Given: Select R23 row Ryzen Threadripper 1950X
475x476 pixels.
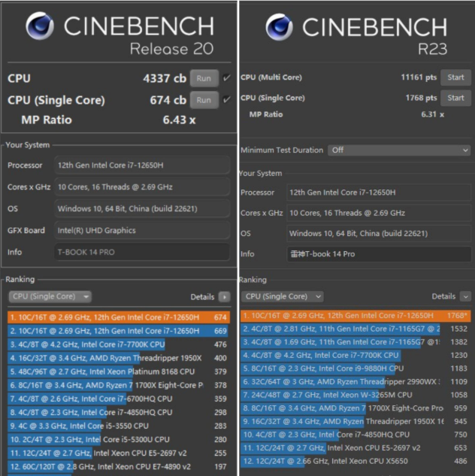Looking at the screenshot, I should [355, 421].
